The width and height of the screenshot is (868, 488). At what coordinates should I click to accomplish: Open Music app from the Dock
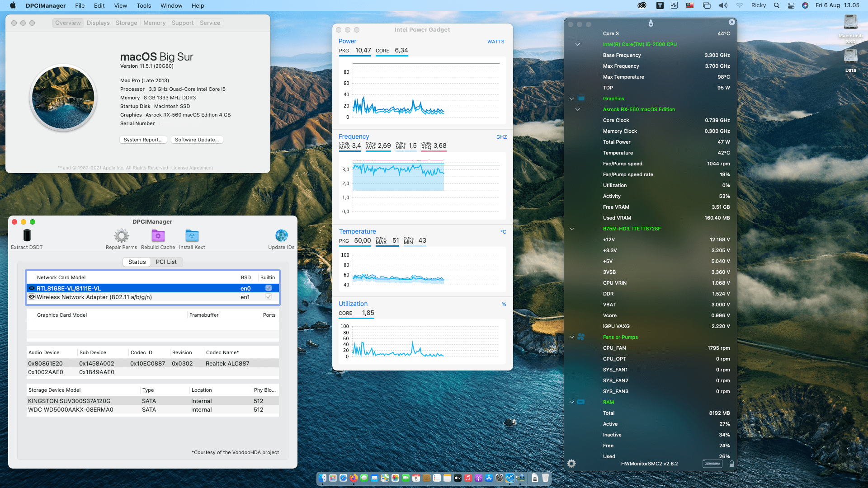(468, 478)
